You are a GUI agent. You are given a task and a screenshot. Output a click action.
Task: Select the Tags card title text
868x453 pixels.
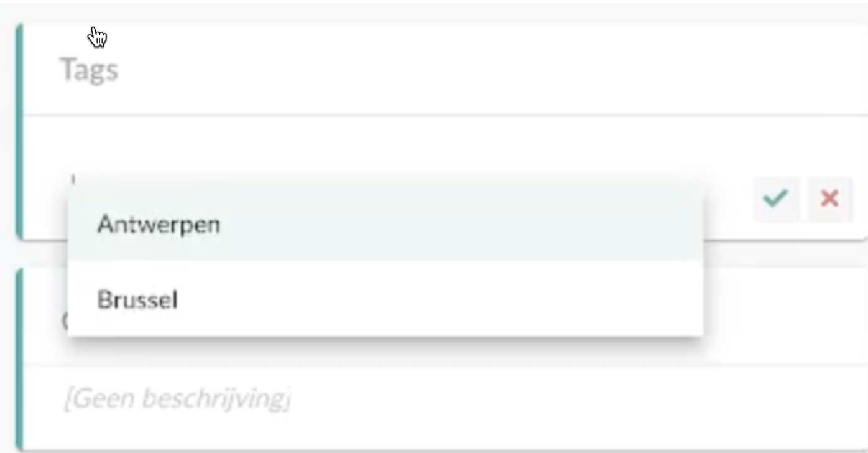pos(89,69)
